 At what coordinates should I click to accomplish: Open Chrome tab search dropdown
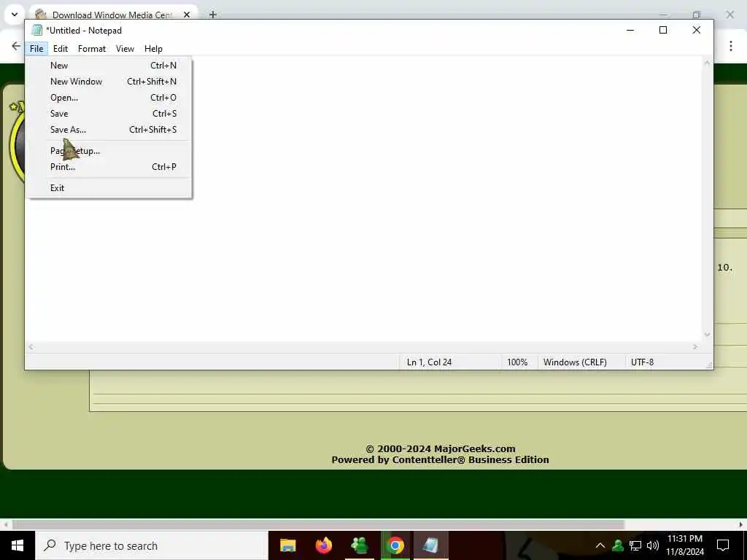click(x=15, y=15)
